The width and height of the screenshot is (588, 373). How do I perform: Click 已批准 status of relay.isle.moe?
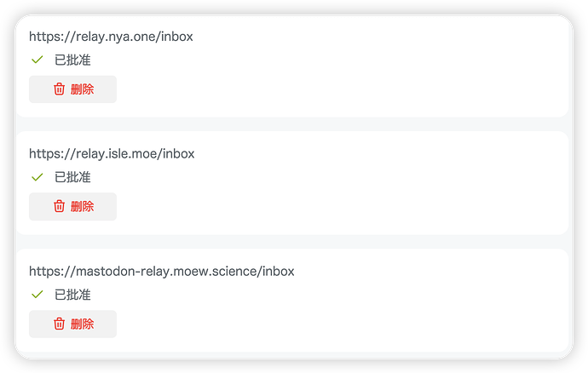pos(72,177)
